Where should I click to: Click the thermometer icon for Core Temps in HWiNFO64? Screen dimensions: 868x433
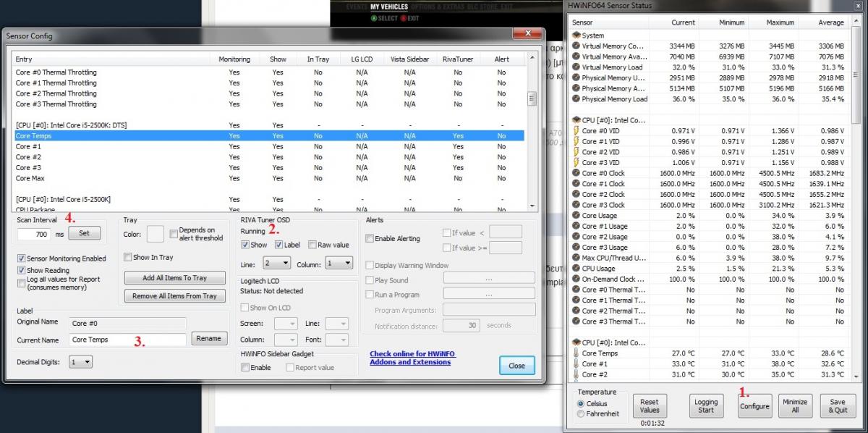[x=576, y=353]
